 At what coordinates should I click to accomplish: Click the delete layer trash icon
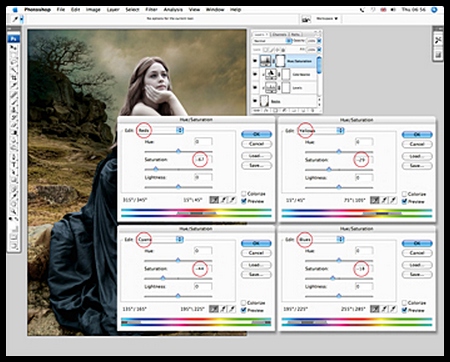coord(313,110)
